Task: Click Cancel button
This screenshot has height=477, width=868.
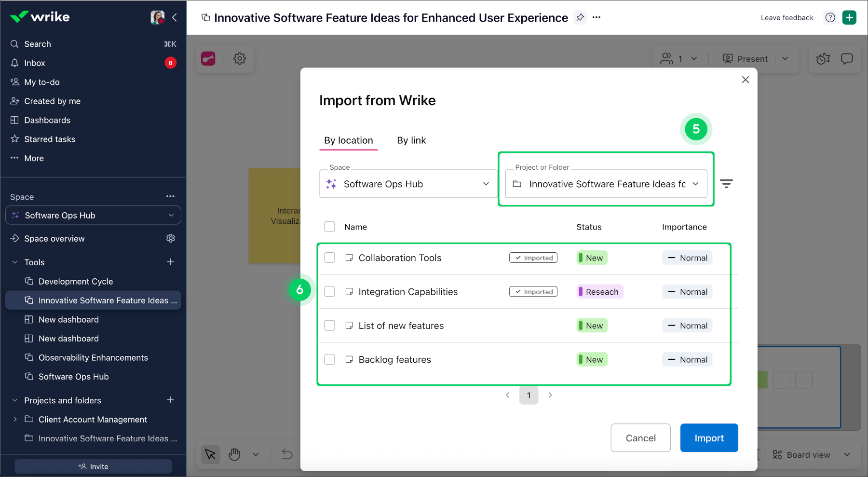Action: (x=640, y=438)
